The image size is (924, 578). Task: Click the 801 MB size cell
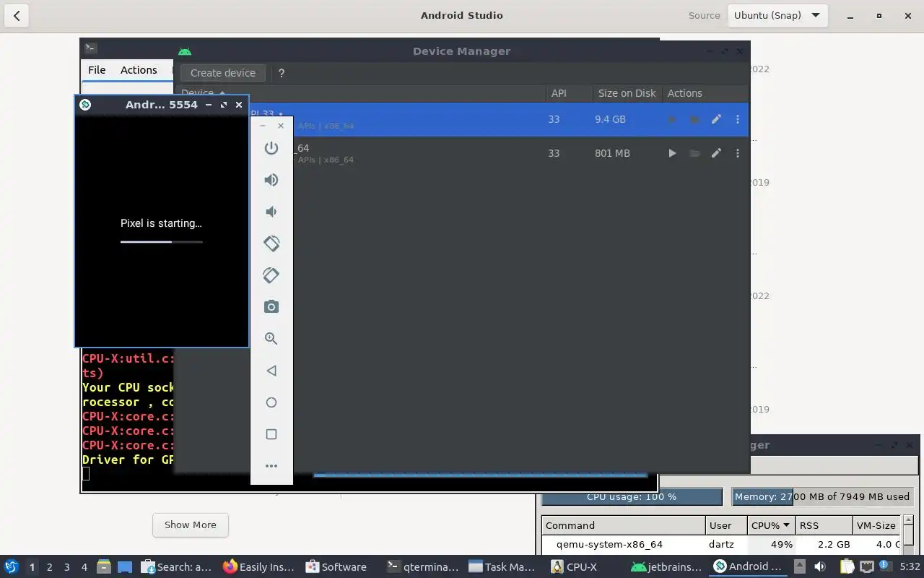coord(612,153)
